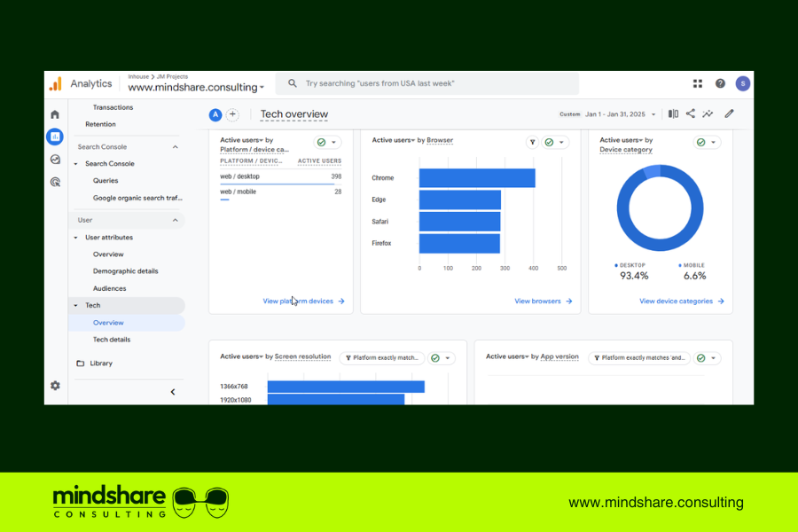Add comparison with plus button
Viewport: 798px width, 532px height.
tap(232, 114)
